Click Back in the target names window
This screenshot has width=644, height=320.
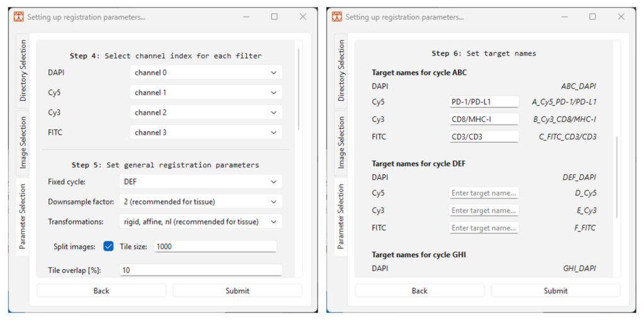419,290
